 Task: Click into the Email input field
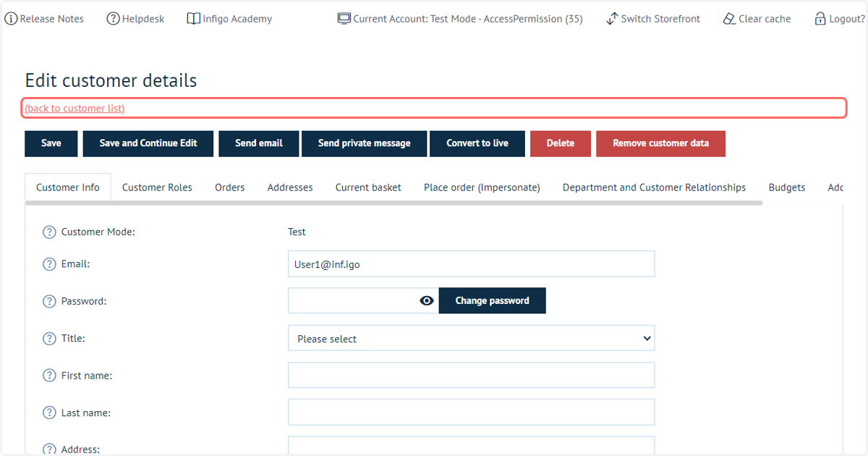[472, 264]
